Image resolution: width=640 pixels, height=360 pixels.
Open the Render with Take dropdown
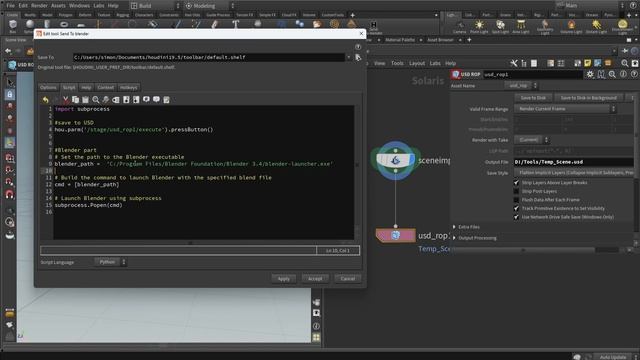coord(532,140)
